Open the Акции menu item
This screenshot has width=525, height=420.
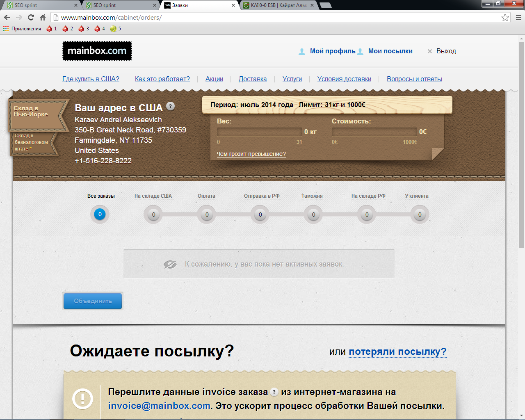pos(214,79)
